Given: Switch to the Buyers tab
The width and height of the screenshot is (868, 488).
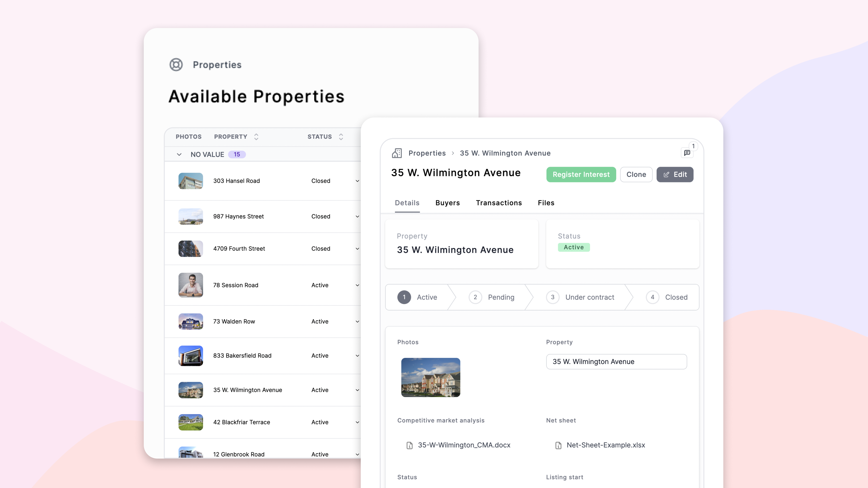Looking at the screenshot, I should [x=448, y=203].
